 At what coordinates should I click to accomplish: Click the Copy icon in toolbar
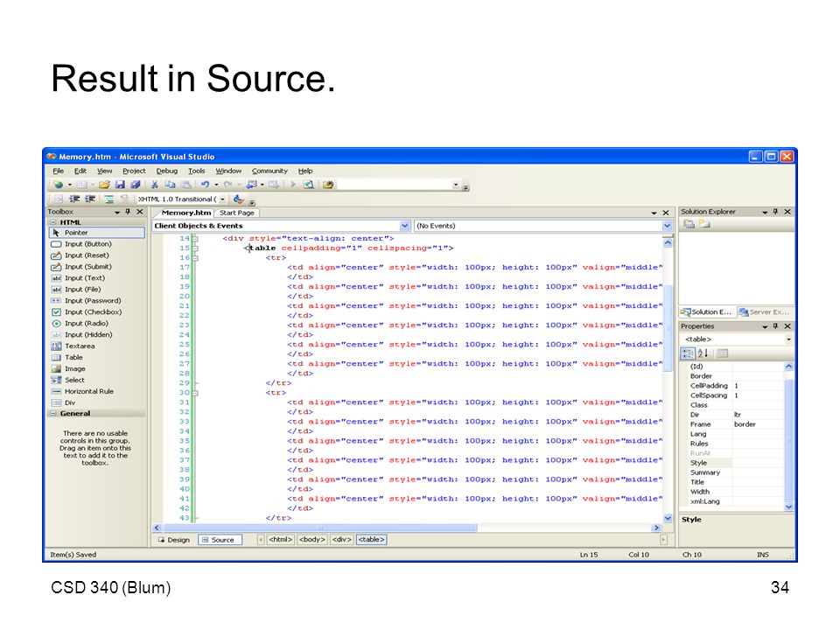tap(170, 185)
